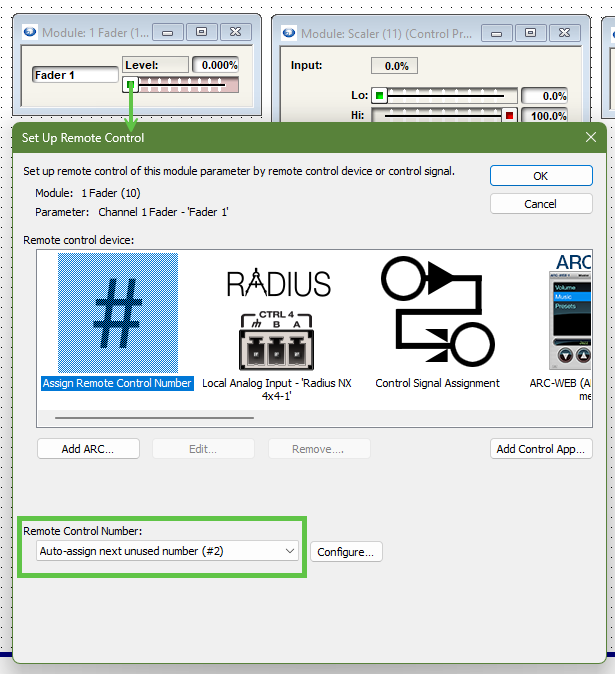The width and height of the screenshot is (615, 674).
Task: Cancel the remote control setup
Action: pyautogui.click(x=540, y=204)
